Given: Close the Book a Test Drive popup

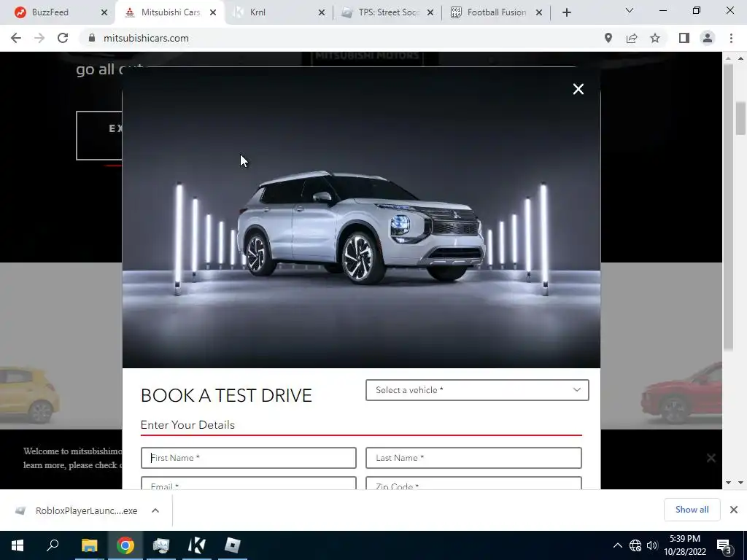Looking at the screenshot, I should pos(578,89).
